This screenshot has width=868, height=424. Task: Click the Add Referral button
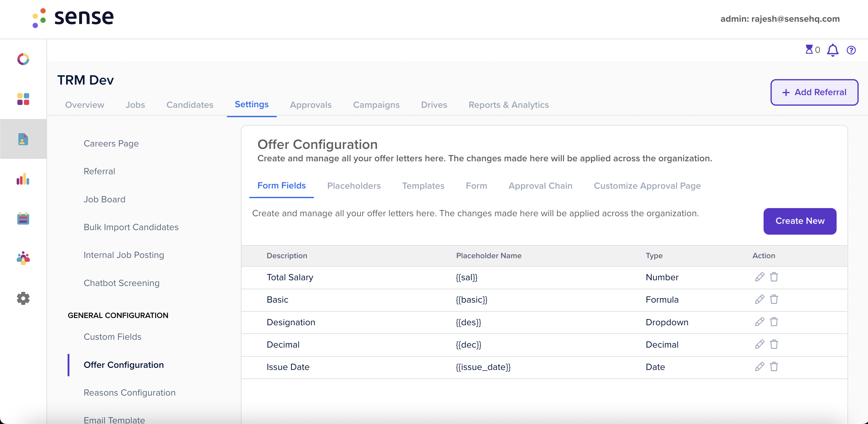point(814,92)
